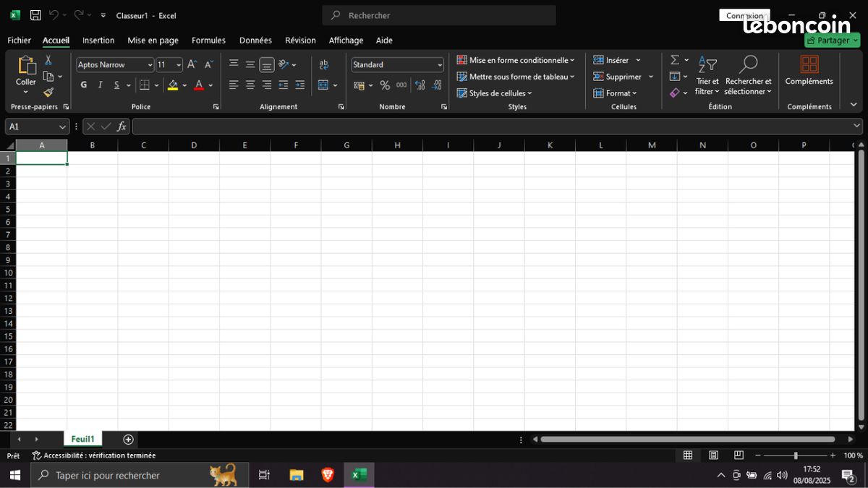Toggle middle vertical alignment
The height and width of the screenshot is (488, 868).
coord(250,64)
